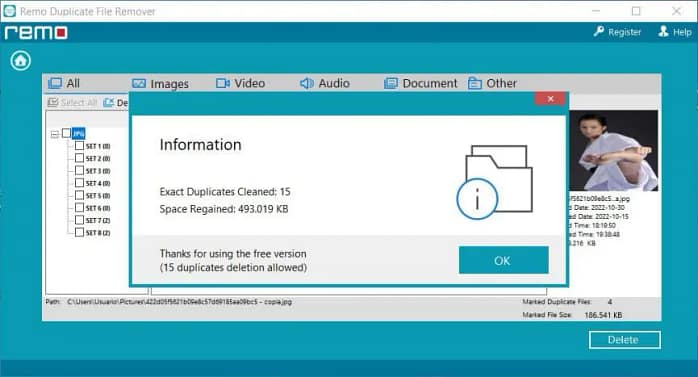The width and height of the screenshot is (698, 377).
Task: Maximize the Remo Duplicate File Remover window
Action: tap(636, 11)
